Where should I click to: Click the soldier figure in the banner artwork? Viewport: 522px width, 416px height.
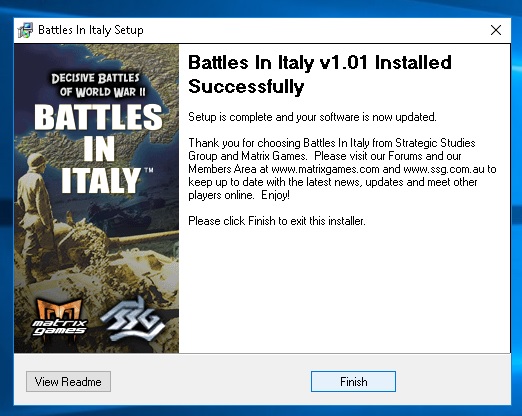[x=35, y=213]
